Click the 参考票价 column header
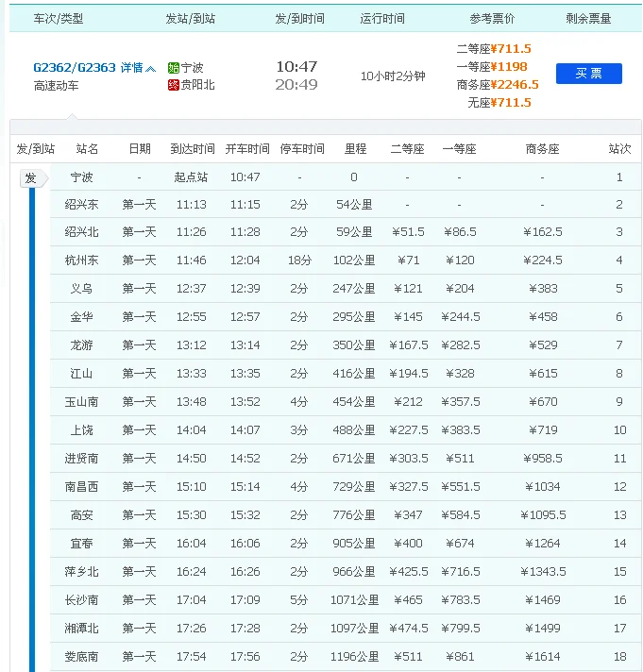Viewport: 643px width, 672px height. click(x=492, y=19)
